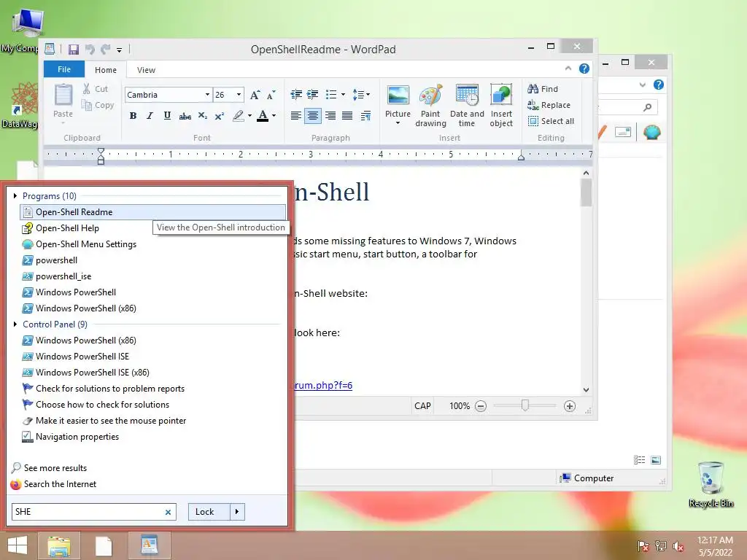The width and height of the screenshot is (747, 560).
Task: Click the font color A button
Action: [x=263, y=116]
